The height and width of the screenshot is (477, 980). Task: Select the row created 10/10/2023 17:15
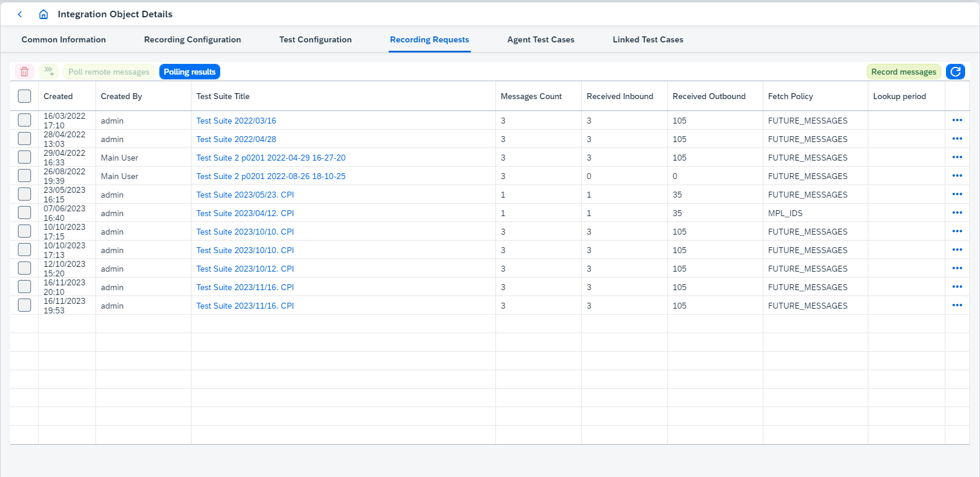[x=24, y=231]
